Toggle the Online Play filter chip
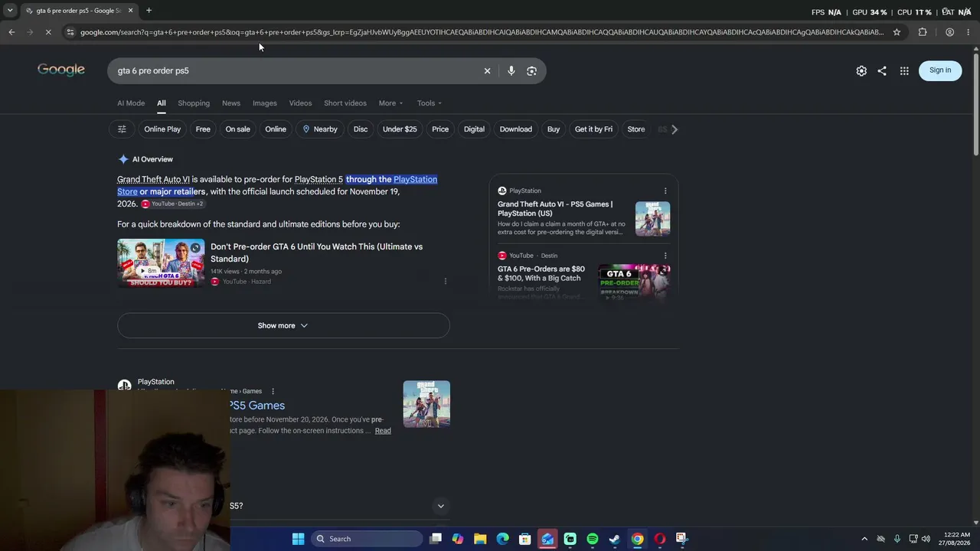The width and height of the screenshot is (980, 551). pos(162,129)
